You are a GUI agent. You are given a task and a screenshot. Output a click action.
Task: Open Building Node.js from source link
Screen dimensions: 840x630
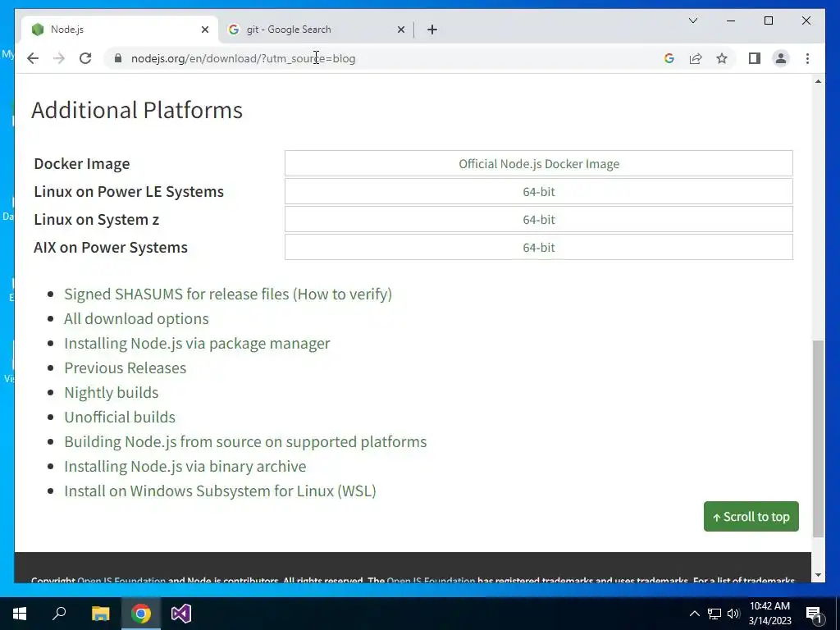click(x=245, y=441)
